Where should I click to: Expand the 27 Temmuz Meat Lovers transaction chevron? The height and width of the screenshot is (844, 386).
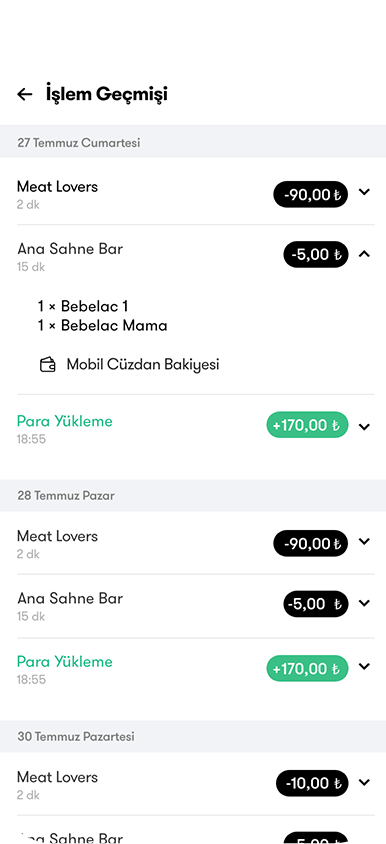click(x=364, y=192)
